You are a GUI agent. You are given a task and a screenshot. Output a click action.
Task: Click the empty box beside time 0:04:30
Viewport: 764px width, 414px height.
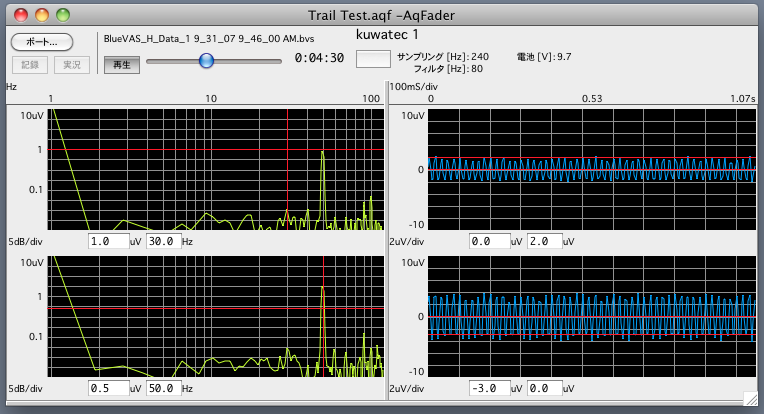click(373, 59)
